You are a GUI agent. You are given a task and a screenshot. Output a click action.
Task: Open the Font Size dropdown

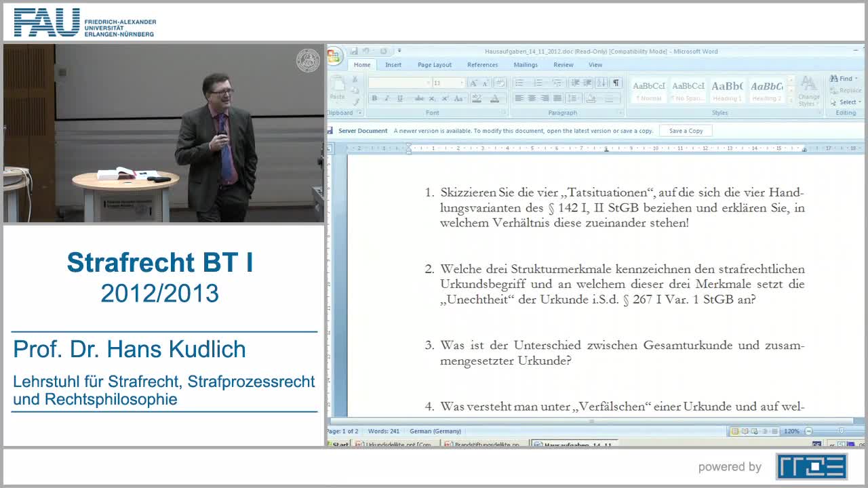point(462,82)
